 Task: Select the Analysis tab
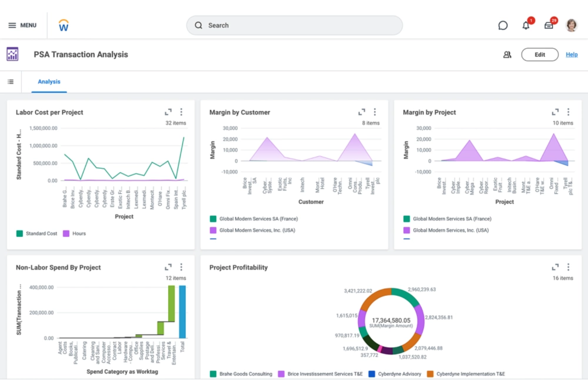(x=49, y=81)
